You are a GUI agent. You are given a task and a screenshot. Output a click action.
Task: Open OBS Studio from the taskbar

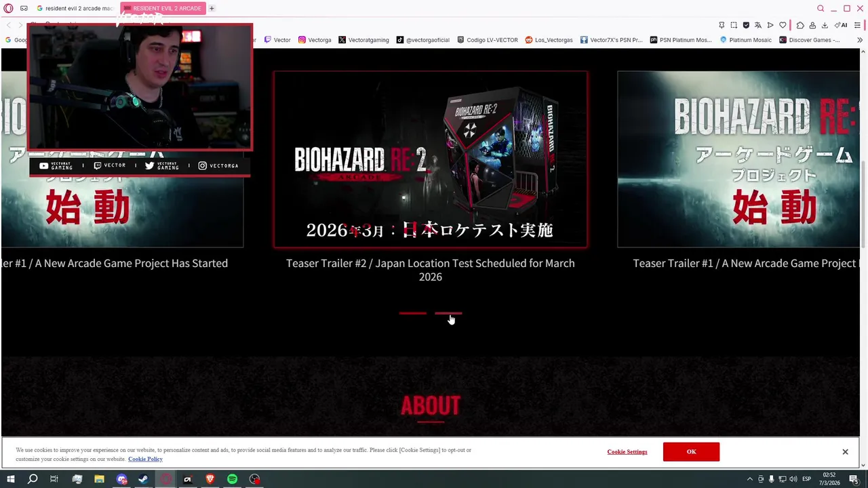click(254, 479)
